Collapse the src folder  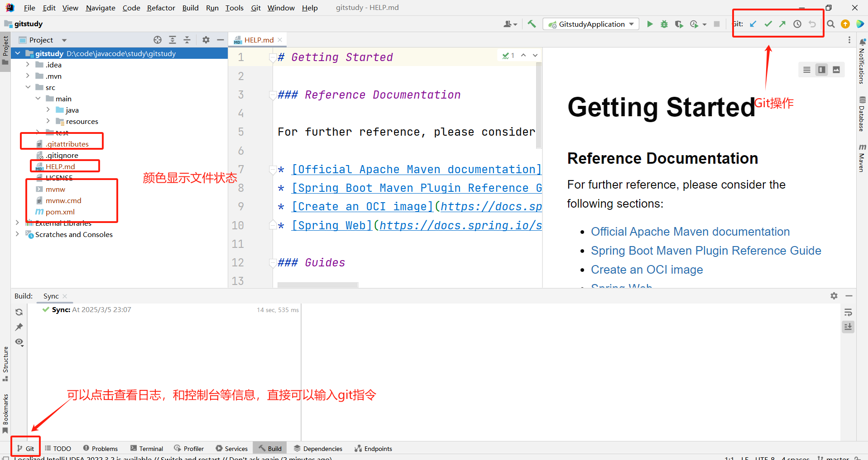click(28, 87)
